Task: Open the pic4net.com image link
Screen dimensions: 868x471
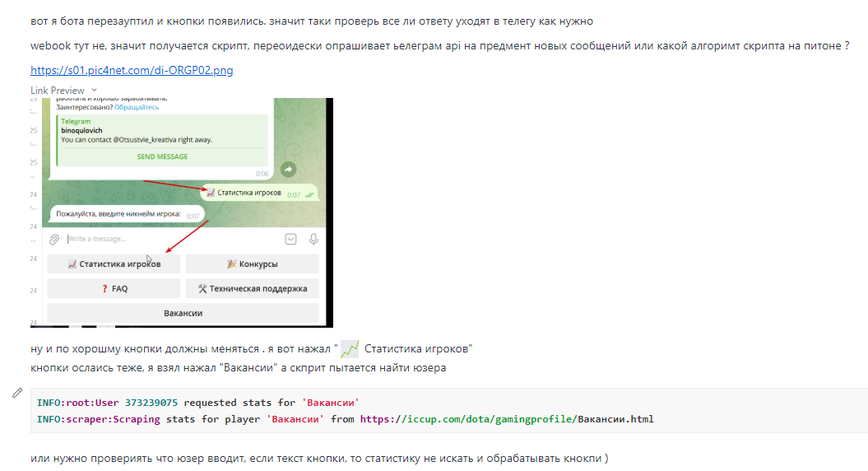Action: [x=132, y=70]
